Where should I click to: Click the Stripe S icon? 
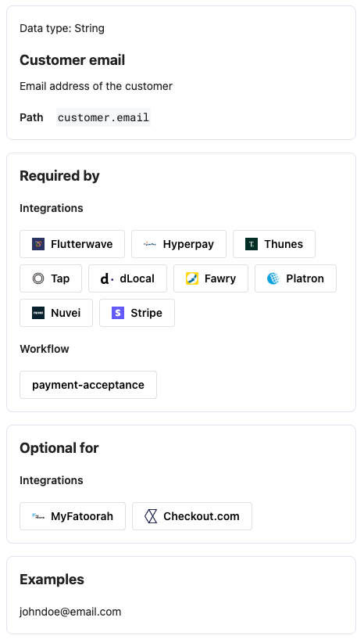pos(118,313)
